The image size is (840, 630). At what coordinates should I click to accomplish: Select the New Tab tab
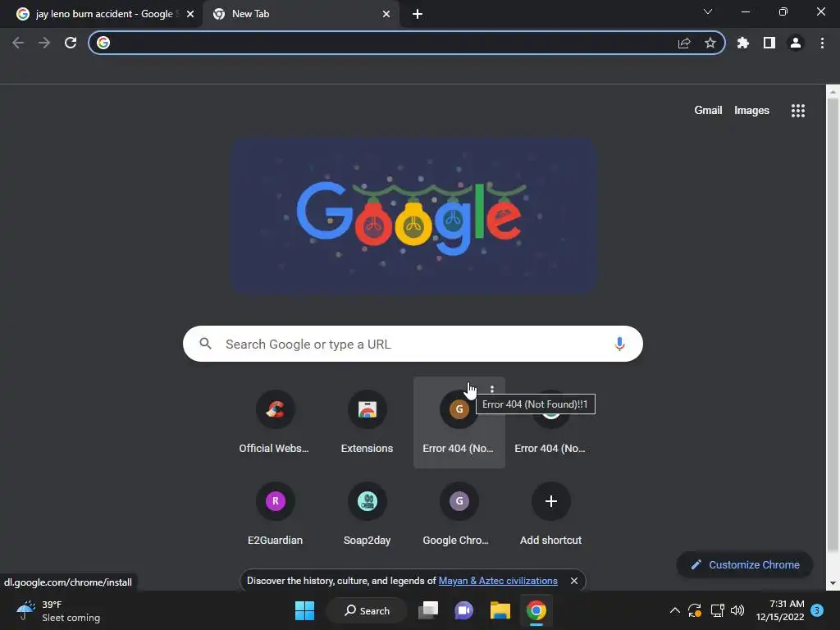click(x=300, y=14)
